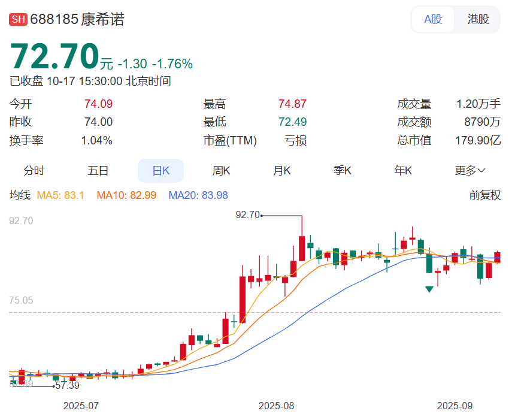Click the MA10: 82.99 indicator label
The width and height of the screenshot is (512, 420).
(x=126, y=195)
